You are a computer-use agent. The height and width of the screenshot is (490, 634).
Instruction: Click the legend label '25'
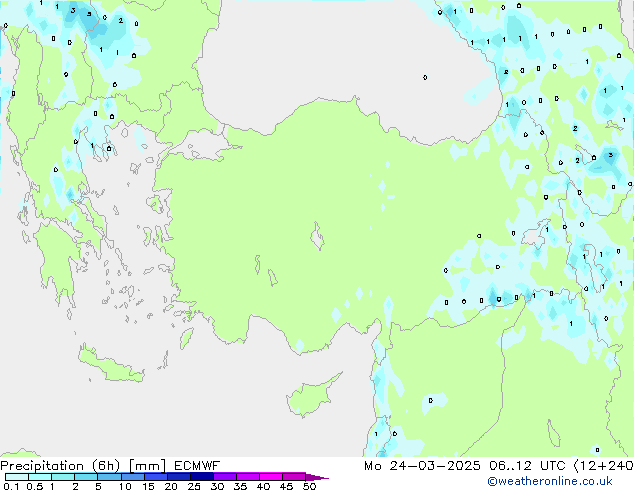(x=194, y=486)
